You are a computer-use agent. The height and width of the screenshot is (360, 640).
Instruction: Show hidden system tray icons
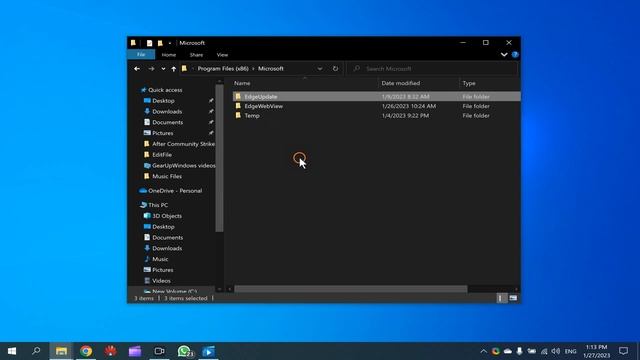point(484,351)
